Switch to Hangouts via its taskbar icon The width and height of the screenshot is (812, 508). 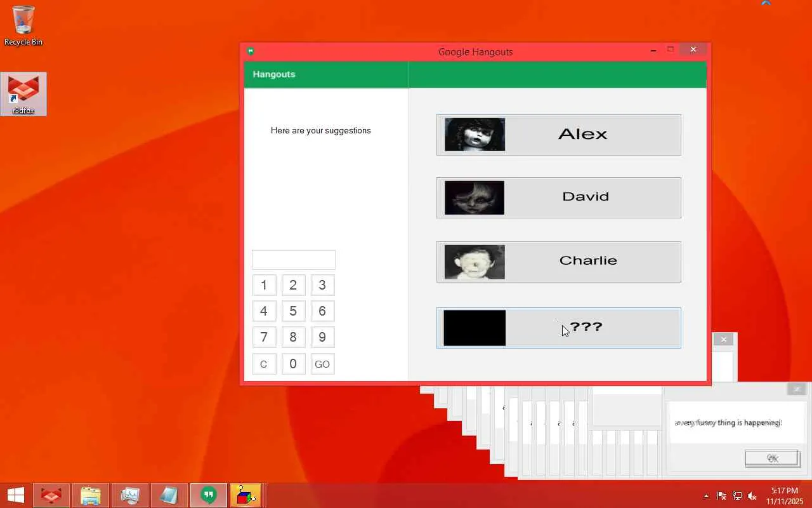point(208,495)
